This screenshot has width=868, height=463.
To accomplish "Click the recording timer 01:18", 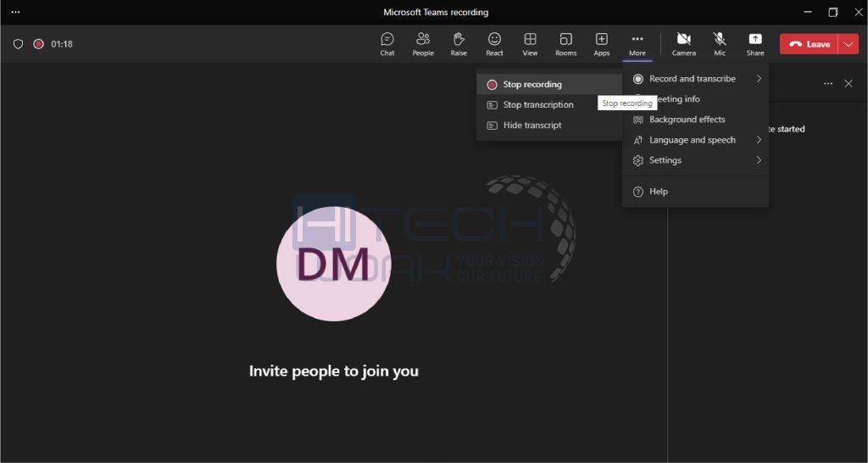I will [x=61, y=44].
